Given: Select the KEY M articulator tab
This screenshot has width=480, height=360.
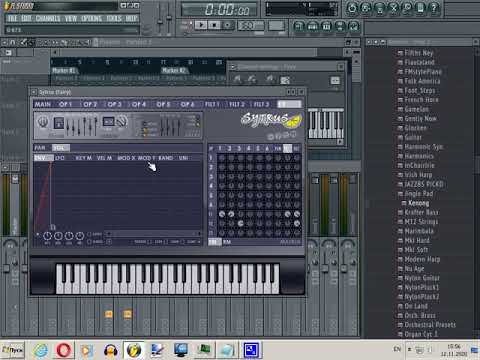Looking at the screenshot, I should pos(84,158).
